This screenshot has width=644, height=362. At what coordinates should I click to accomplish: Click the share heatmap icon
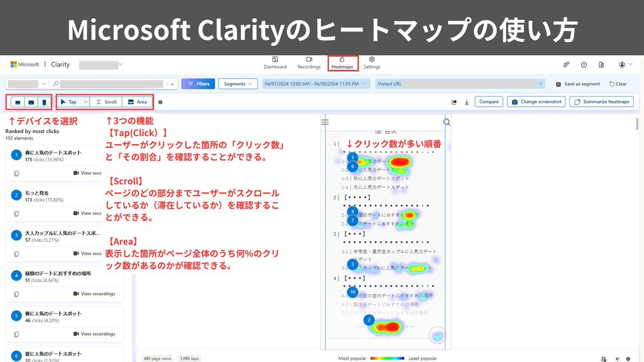pos(454,102)
